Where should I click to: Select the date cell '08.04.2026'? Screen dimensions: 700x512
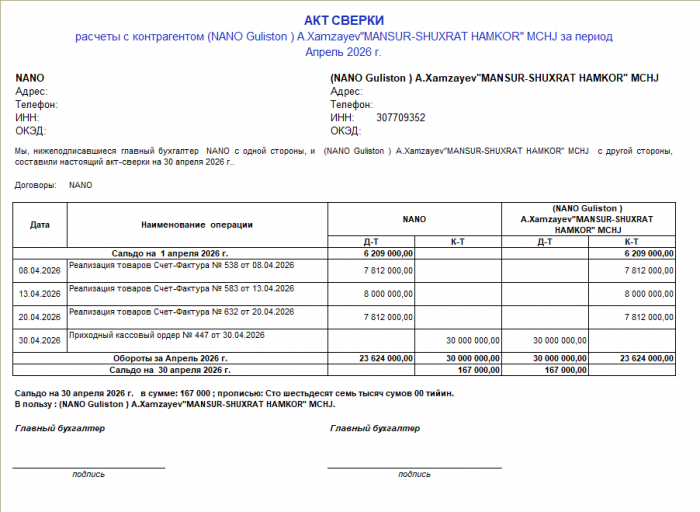tap(40, 271)
